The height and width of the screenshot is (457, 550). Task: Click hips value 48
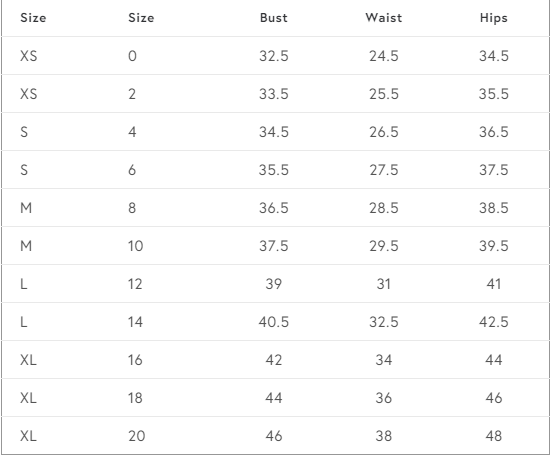click(494, 436)
